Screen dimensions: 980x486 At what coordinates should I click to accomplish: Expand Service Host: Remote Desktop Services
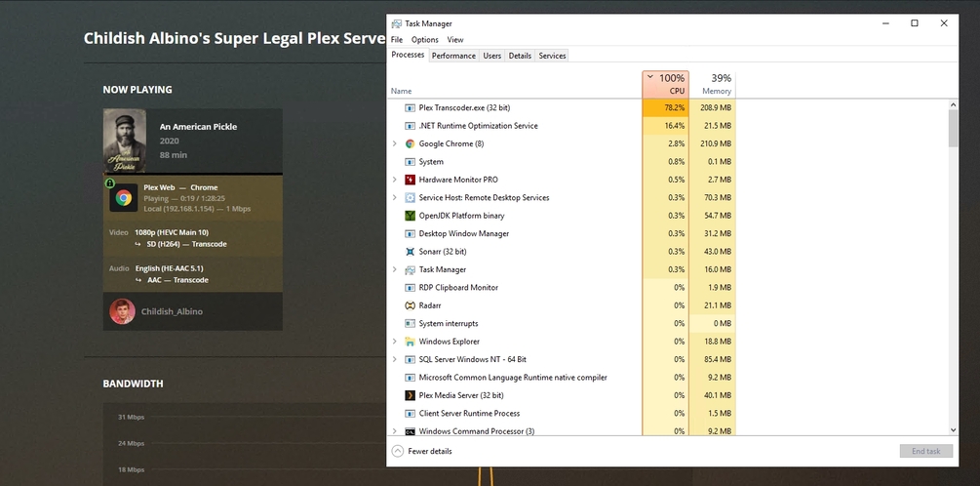394,198
